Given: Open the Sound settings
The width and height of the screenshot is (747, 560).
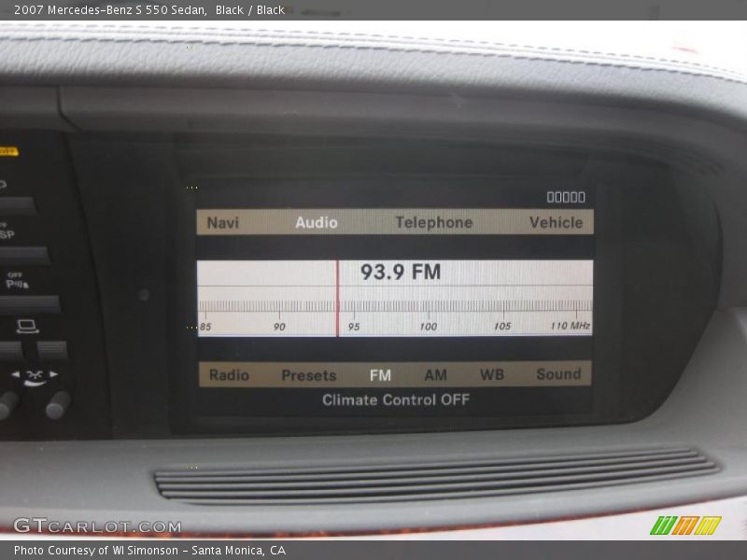Looking at the screenshot, I should pos(558,374).
